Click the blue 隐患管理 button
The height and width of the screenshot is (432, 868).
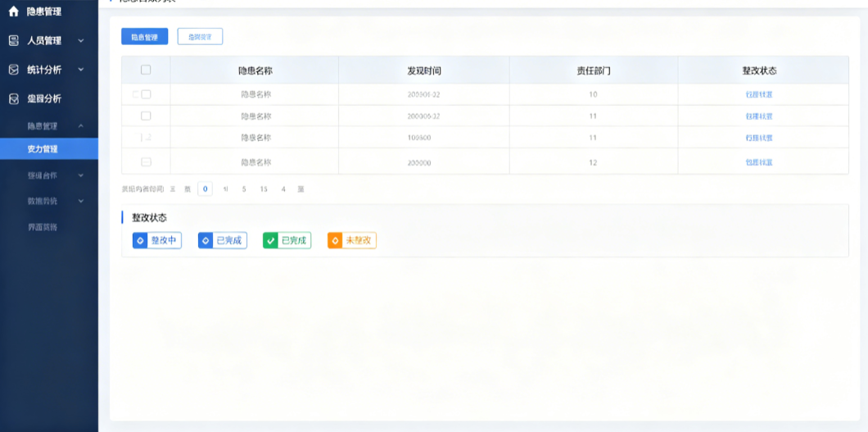[144, 37]
